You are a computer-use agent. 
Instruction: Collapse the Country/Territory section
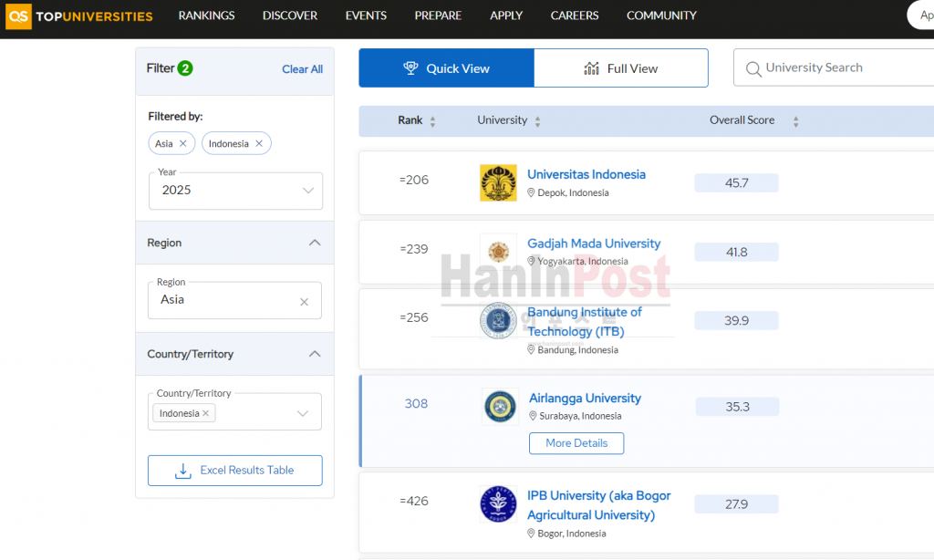[315, 354]
